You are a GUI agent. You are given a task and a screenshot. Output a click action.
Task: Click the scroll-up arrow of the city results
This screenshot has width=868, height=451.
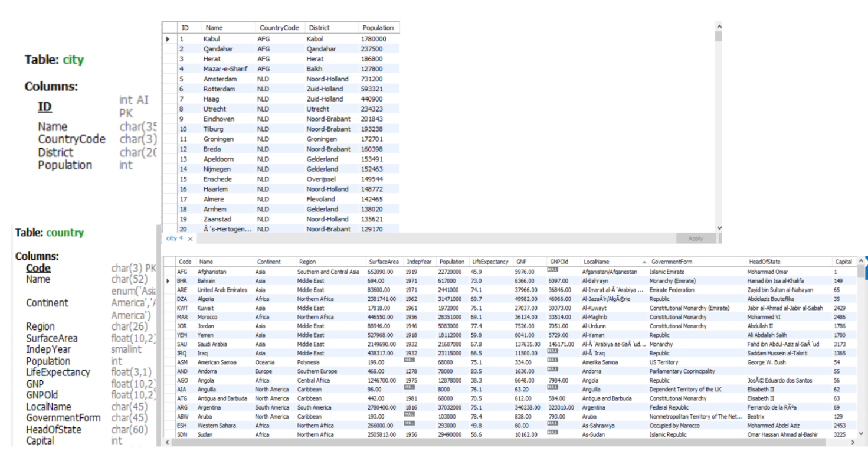[718, 27]
